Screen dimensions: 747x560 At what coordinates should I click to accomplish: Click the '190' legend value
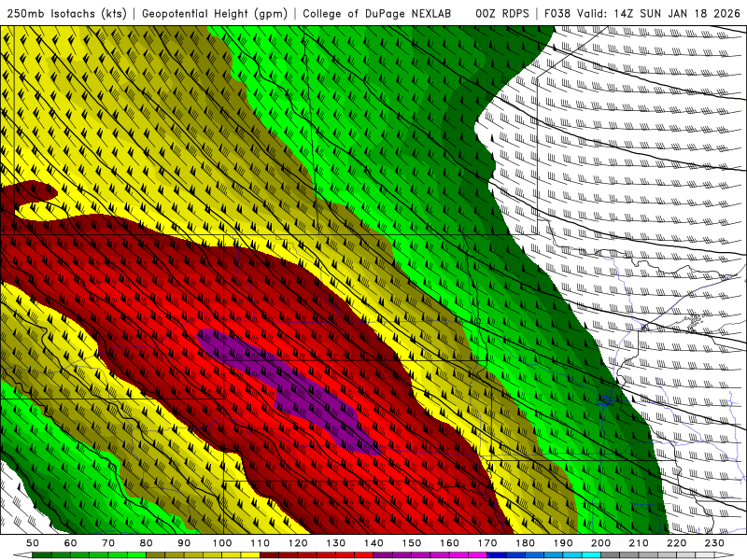563,543
